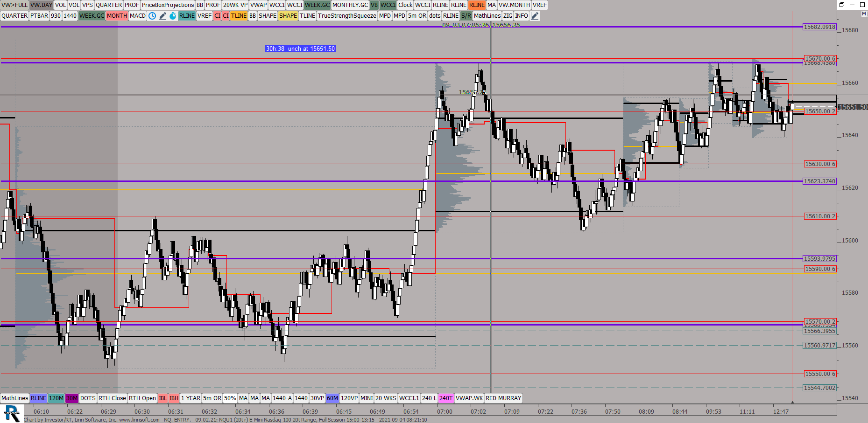The width and height of the screenshot is (868, 423).
Task: Toggle the pink MONTH button
Action: point(117,16)
